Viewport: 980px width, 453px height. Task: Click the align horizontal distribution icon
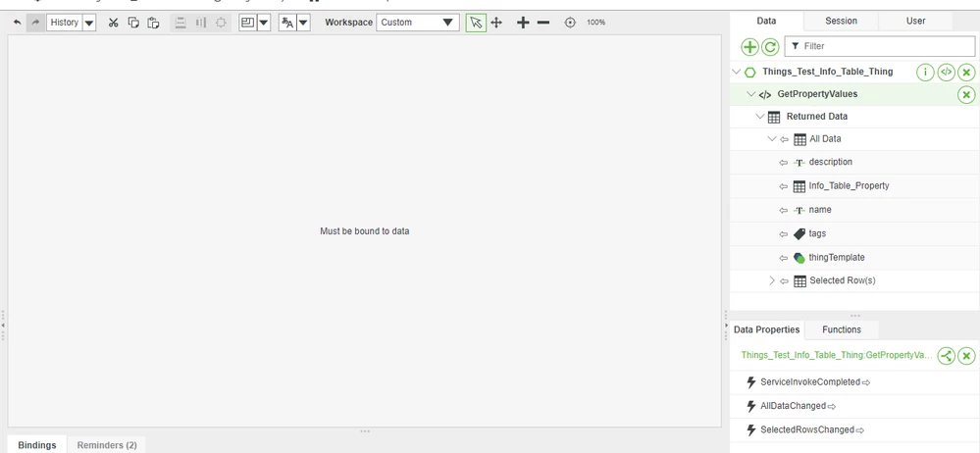pyautogui.click(x=201, y=23)
